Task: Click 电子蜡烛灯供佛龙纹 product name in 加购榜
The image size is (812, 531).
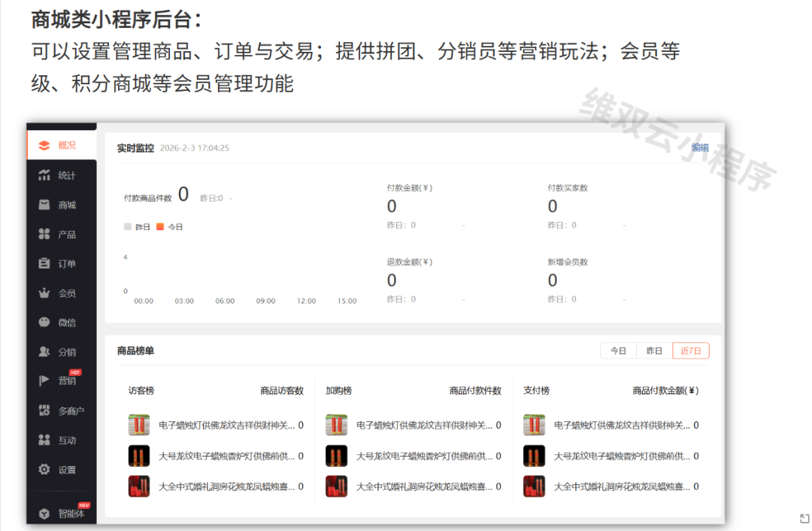Action: pos(424,425)
